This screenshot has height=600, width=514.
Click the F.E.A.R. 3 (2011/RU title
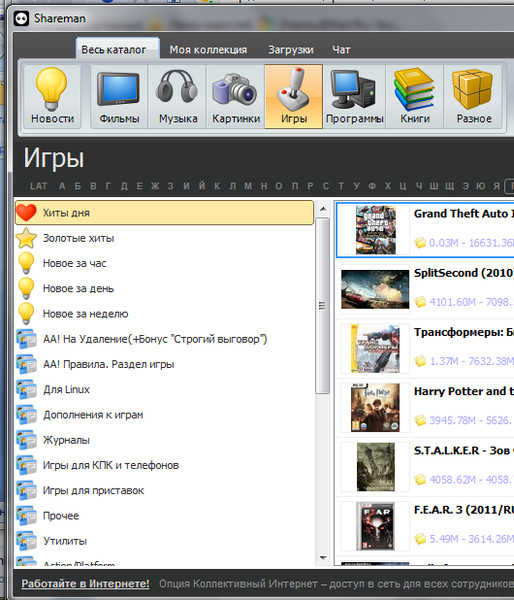tap(463, 510)
